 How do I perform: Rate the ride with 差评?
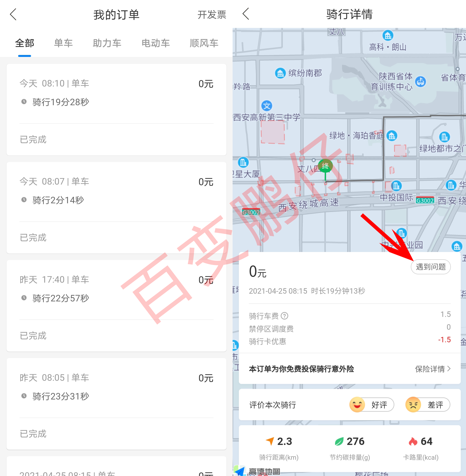(428, 405)
